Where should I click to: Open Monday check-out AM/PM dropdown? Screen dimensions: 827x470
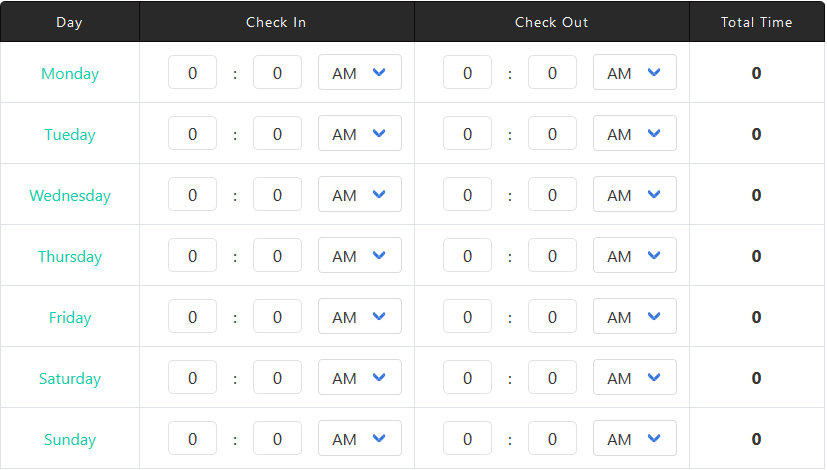point(634,72)
